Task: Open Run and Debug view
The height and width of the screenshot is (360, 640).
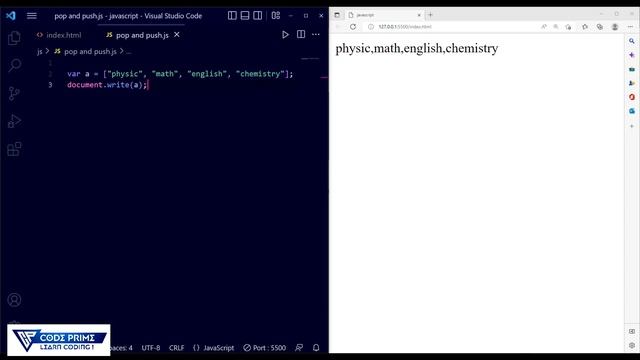Action: click(x=14, y=121)
